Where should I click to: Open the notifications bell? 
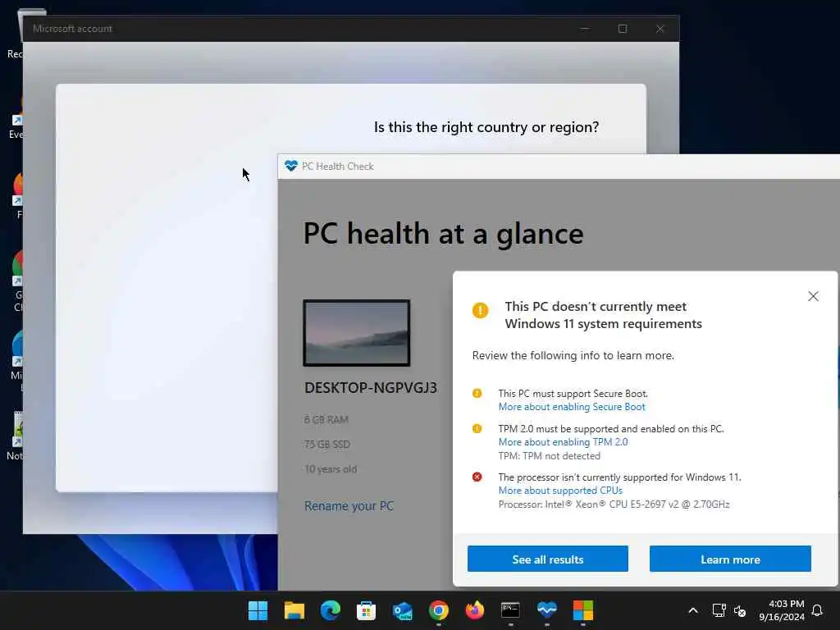(817, 610)
